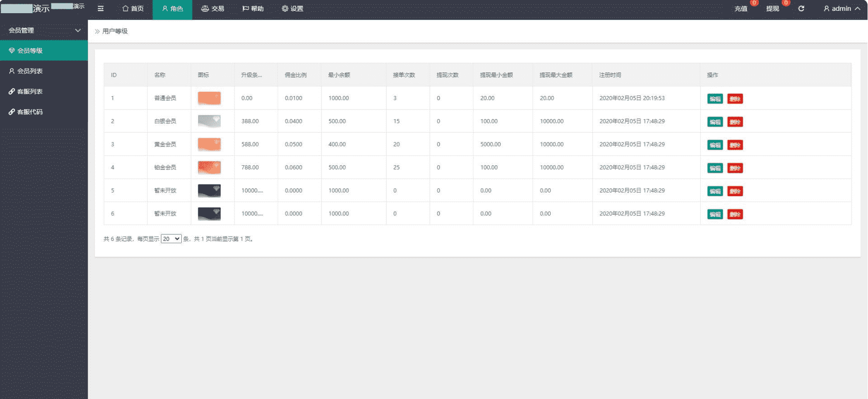Open 客服代码 in the sidebar
This screenshot has width=868, height=399.
(x=44, y=112)
